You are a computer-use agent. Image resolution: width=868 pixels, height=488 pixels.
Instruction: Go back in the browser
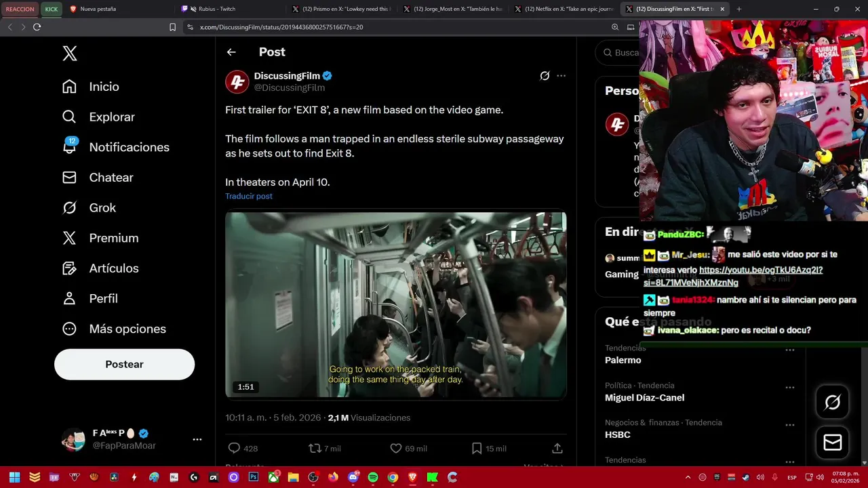pyautogui.click(x=9, y=27)
